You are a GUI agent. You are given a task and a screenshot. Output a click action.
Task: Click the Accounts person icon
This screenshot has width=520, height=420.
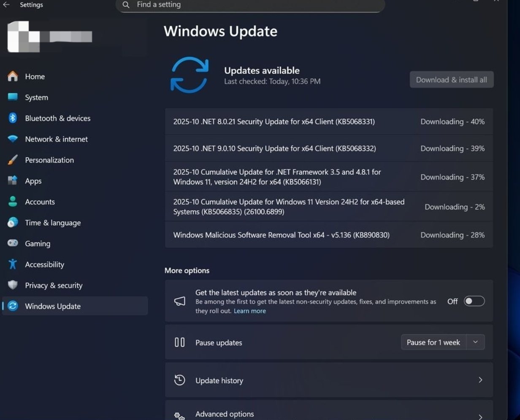13,202
